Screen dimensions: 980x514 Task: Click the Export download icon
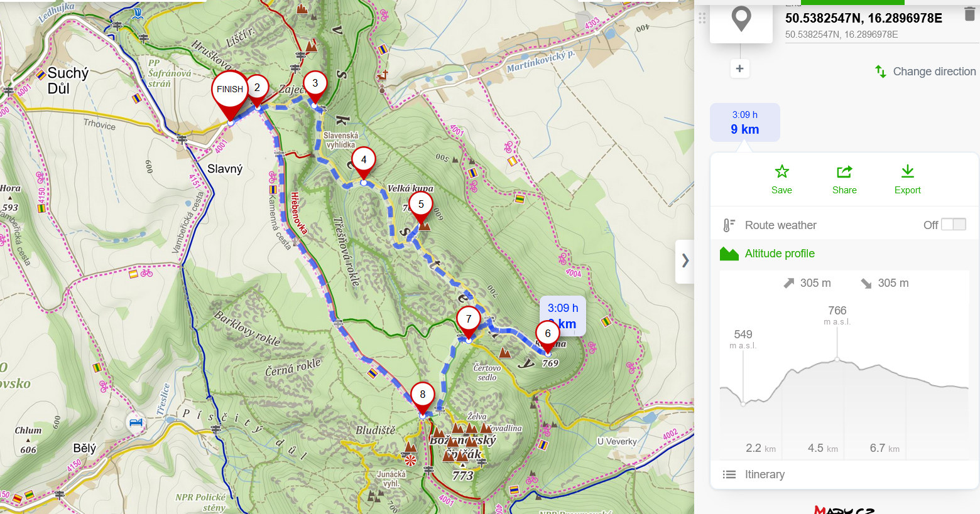pyautogui.click(x=907, y=172)
